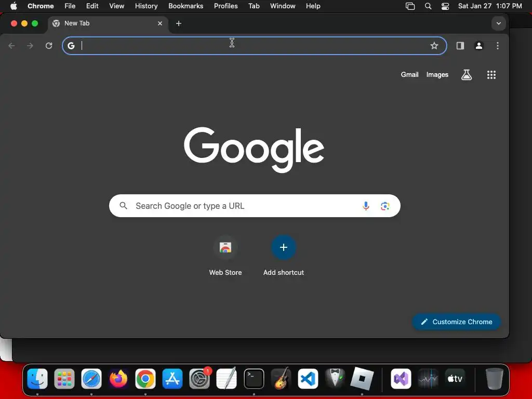The height and width of the screenshot is (399, 532).
Task: Open the side panel icon
Action: click(x=460, y=46)
